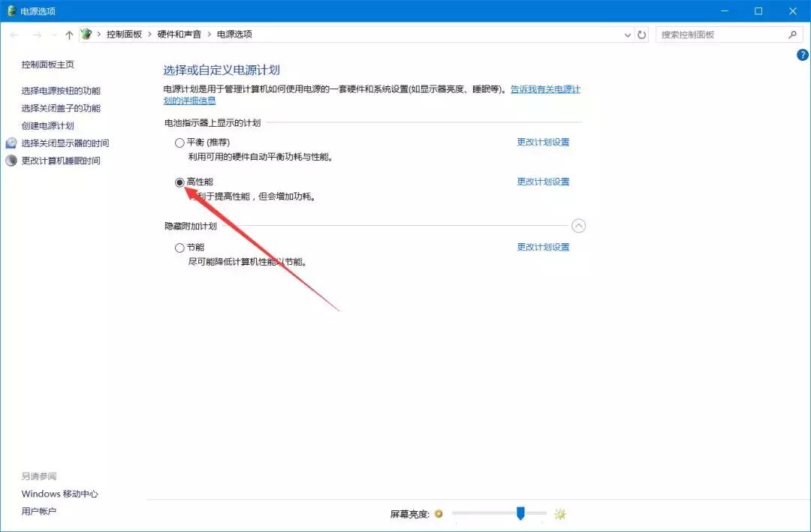The width and height of the screenshot is (811, 532).
Task: Adjust the 屏幕亮度 slider handle
Action: click(522, 514)
